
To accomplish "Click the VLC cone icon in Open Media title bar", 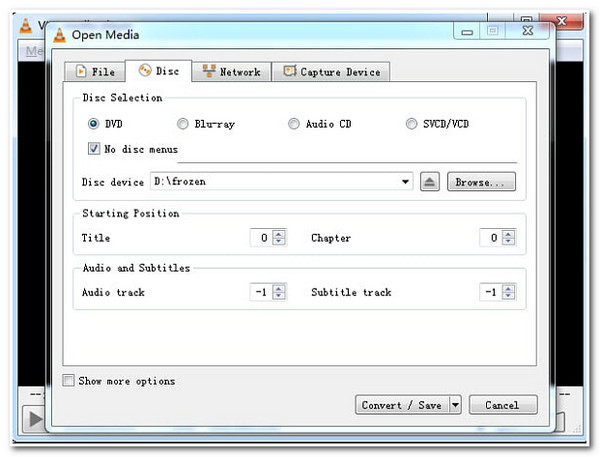I will pyautogui.click(x=59, y=35).
